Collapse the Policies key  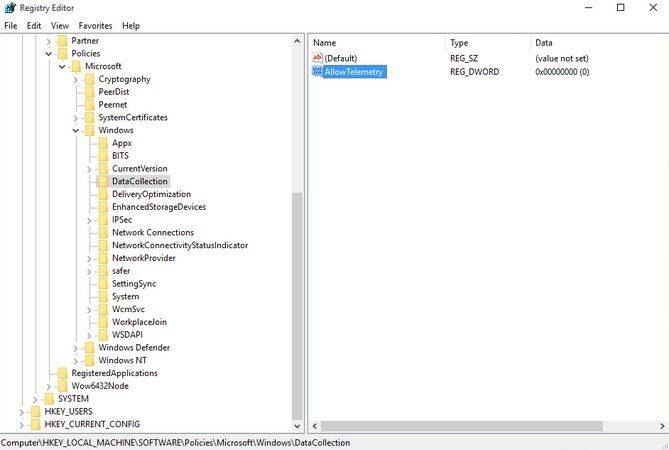coord(49,54)
